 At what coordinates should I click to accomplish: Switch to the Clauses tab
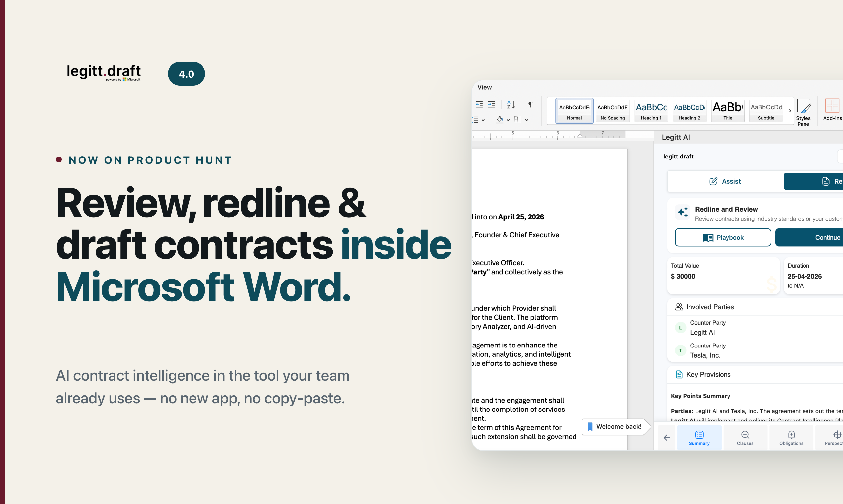(745, 438)
